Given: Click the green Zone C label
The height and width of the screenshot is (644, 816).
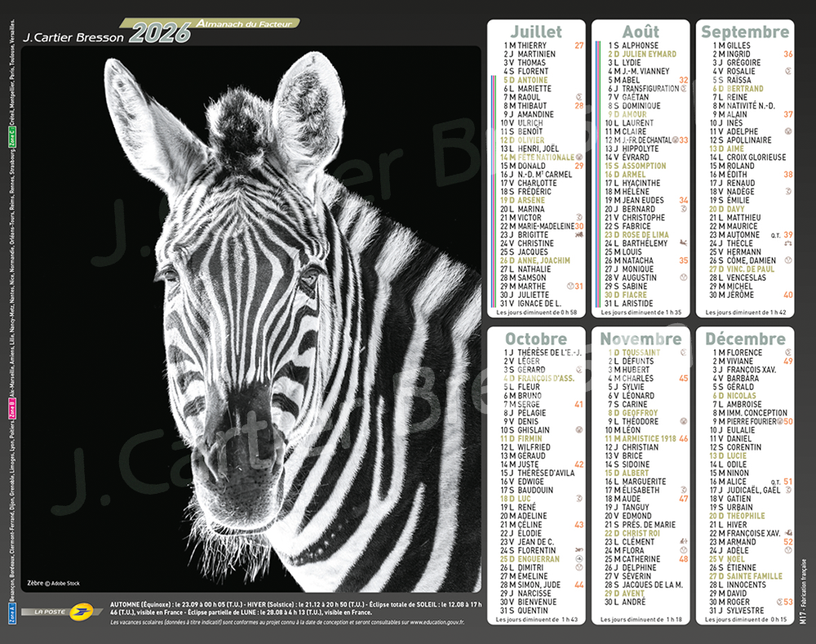Looking at the screenshot, I should pos(12,138).
